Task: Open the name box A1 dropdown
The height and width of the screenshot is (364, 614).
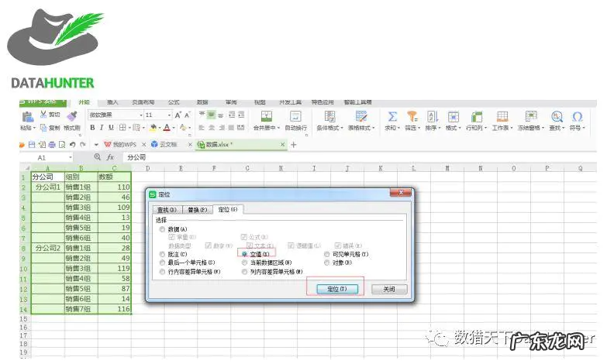Action: pyautogui.click(x=71, y=157)
